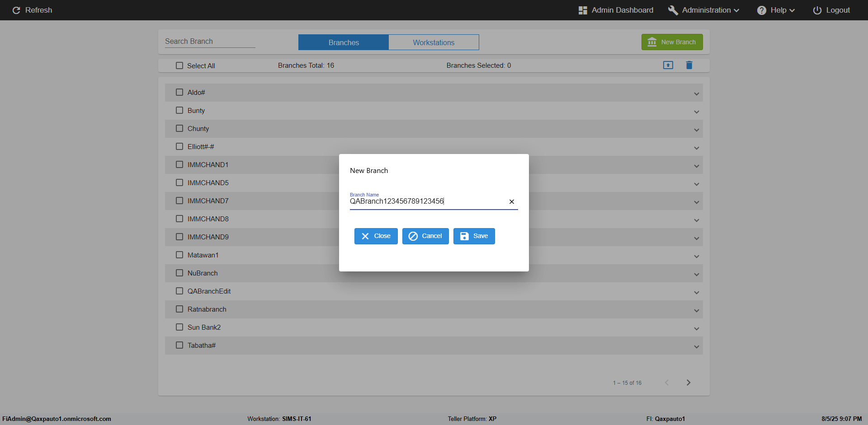
Task: Click the bank building icon on New Branch
Action: (x=652, y=42)
